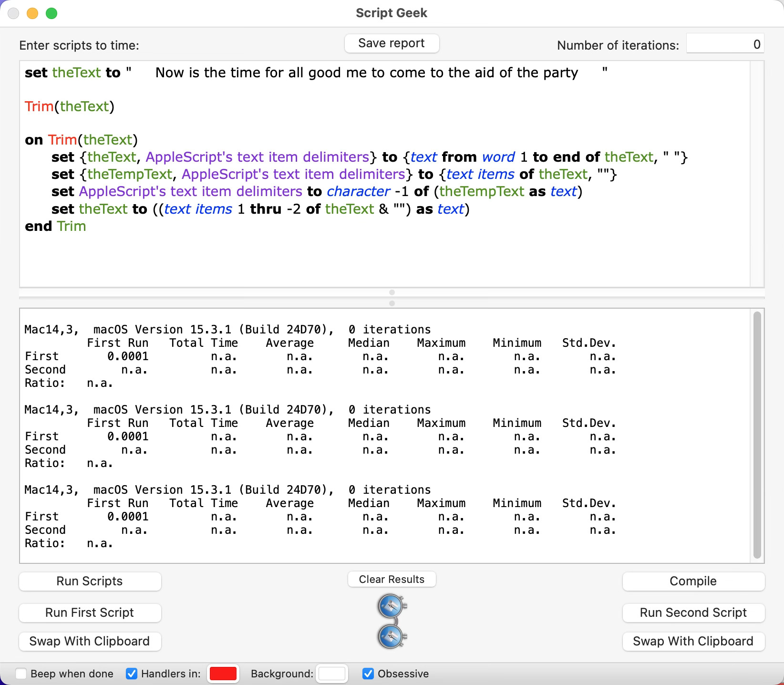Click Run Scripts button
Image resolution: width=784 pixels, height=685 pixels.
tap(90, 581)
